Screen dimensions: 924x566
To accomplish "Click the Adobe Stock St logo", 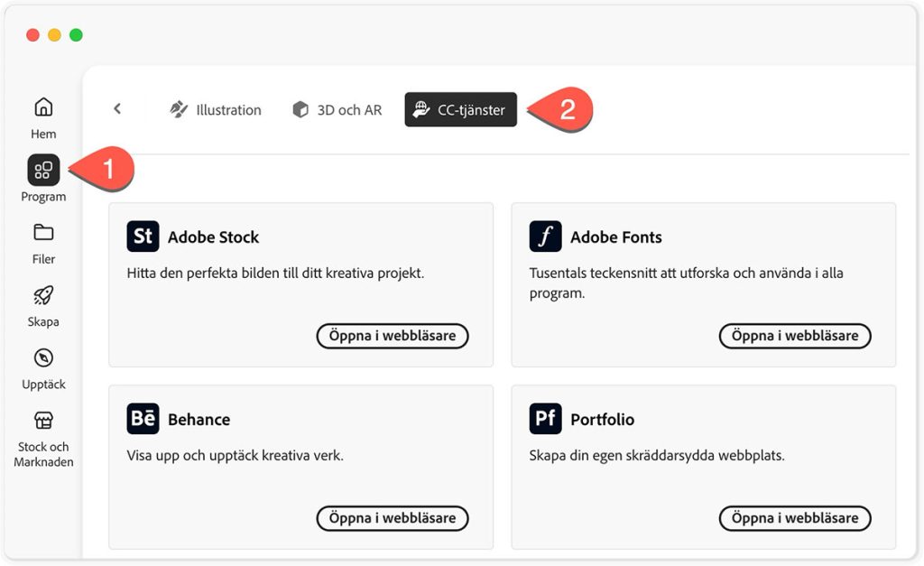I will (x=143, y=237).
